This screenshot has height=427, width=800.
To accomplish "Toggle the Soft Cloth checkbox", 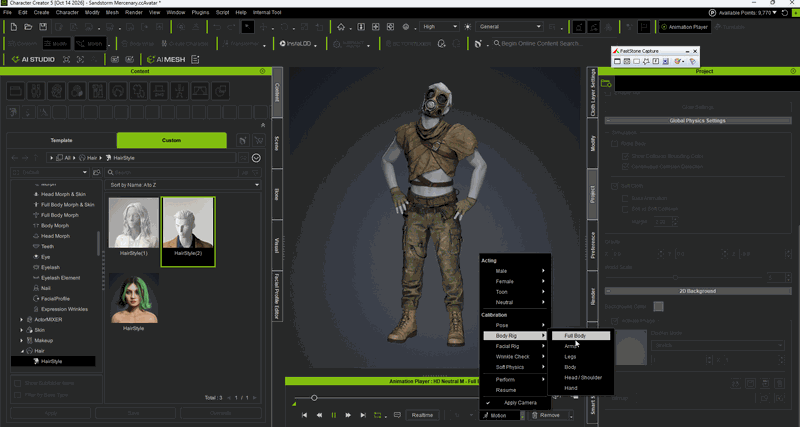I will click(x=615, y=186).
